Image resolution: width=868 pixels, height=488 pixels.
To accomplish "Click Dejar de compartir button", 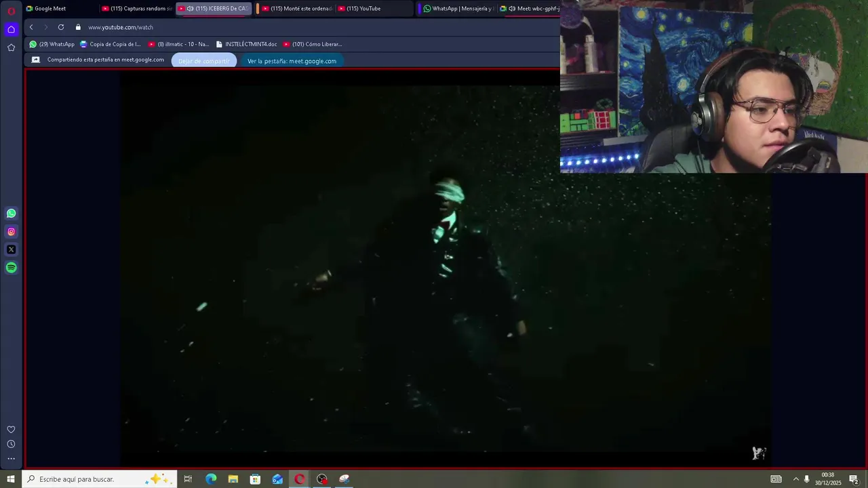I will [204, 61].
